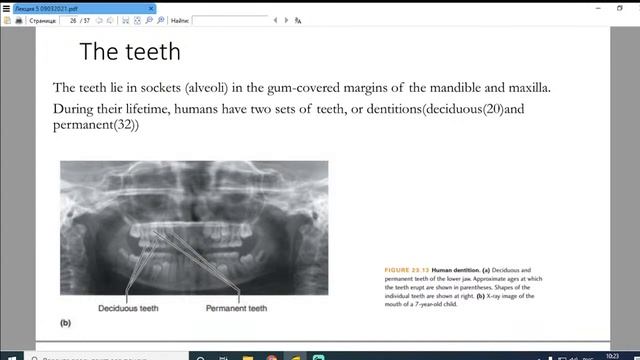Click the 'Permanent teeth' label under the X-ray
The height and width of the screenshot is (360, 640).
pos(236,309)
